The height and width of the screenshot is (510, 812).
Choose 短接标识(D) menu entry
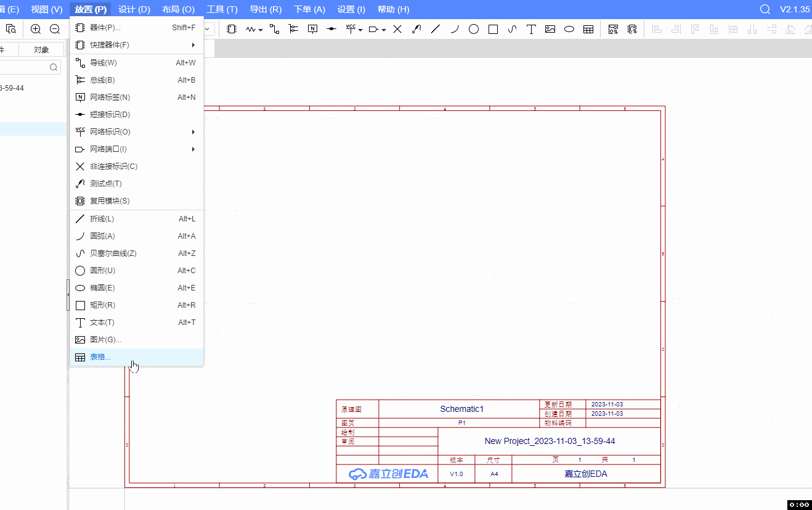tap(137, 115)
